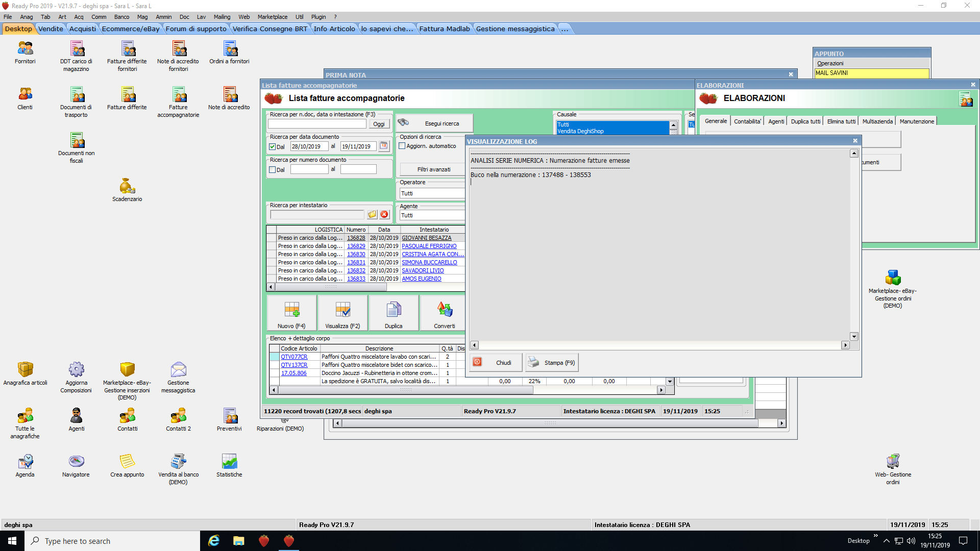
Task: Open the Operatore Tutti dropdown
Action: [432, 193]
